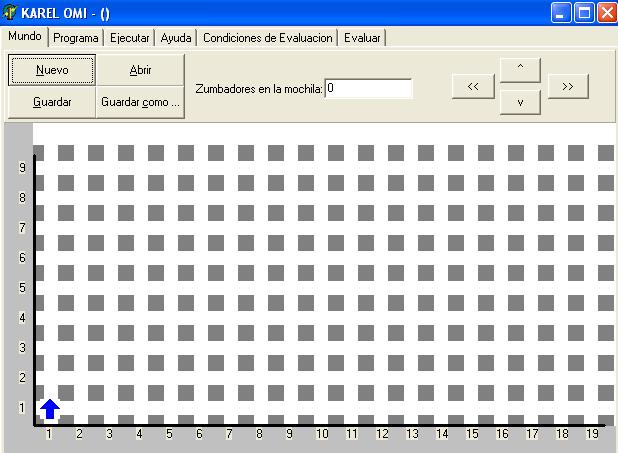Close the Karel OMI window

click(608, 12)
